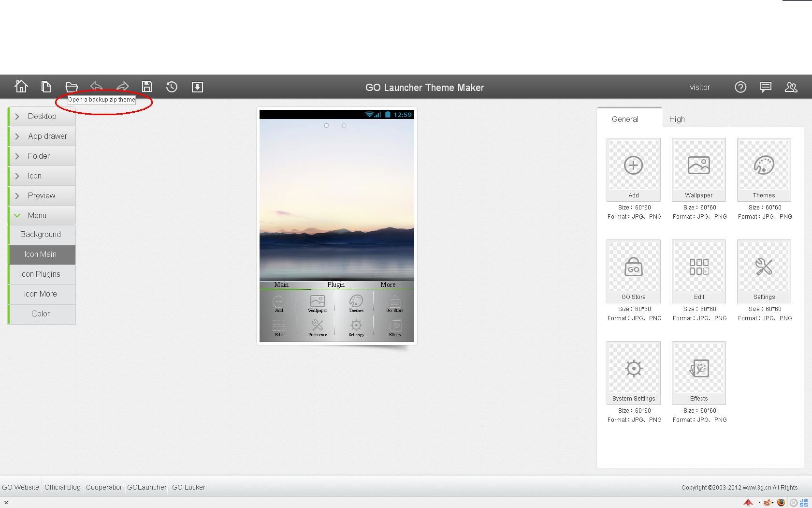This screenshot has width=812, height=508.
Task: Undo the last action arrow
Action: tap(97, 87)
